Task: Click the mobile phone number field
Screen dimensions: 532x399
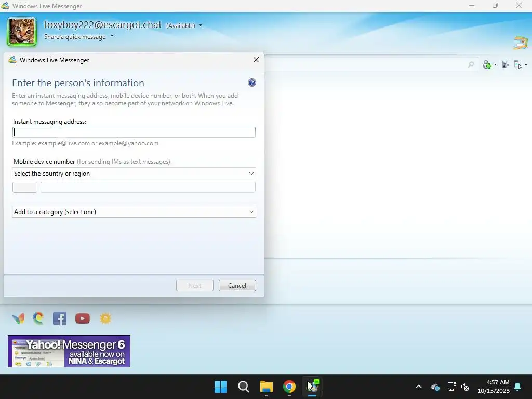Action: [x=148, y=187]
